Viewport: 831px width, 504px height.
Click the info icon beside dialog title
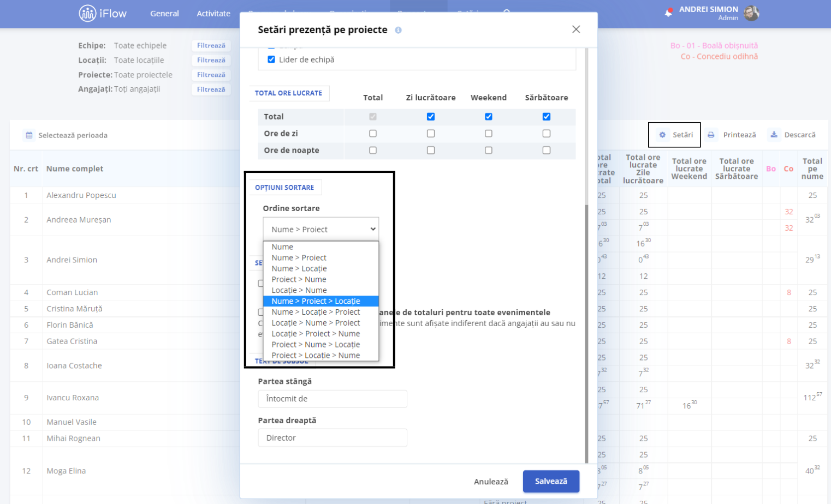click(398, 30)
